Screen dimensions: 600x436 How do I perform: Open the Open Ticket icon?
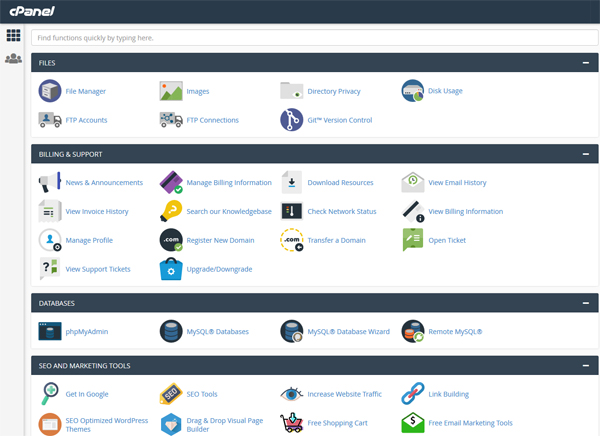click(x=412, y=240)
